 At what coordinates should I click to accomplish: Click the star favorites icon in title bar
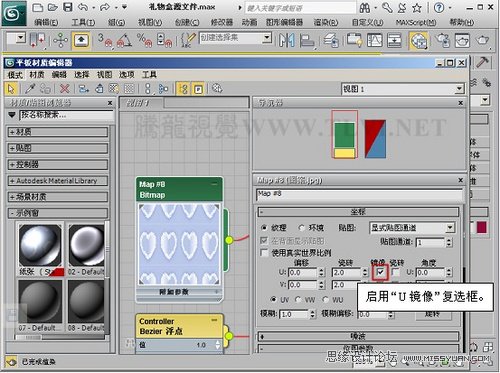click(417, 8)
